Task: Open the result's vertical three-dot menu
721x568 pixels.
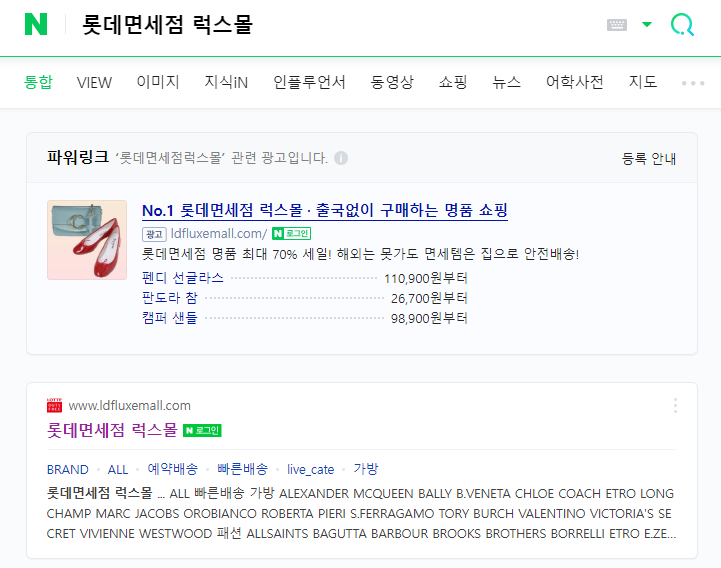Action: point(675,406)
